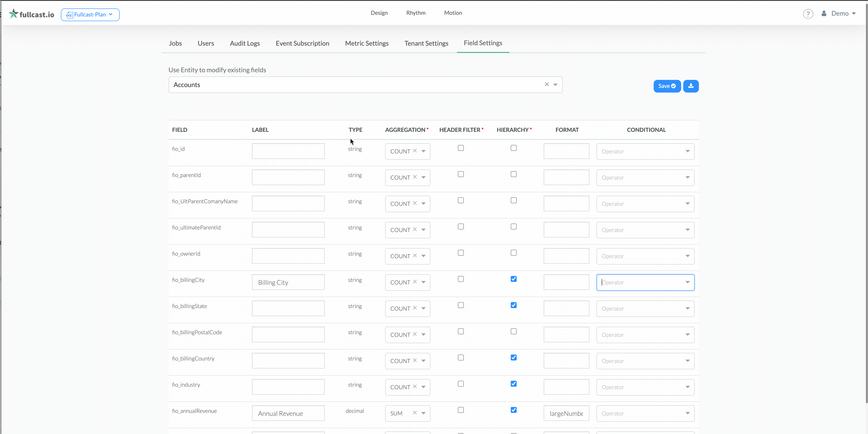Enable Header Filter for fio_billingCity
Viewport: 868px width, 434px height.
[x=461, y=279]
